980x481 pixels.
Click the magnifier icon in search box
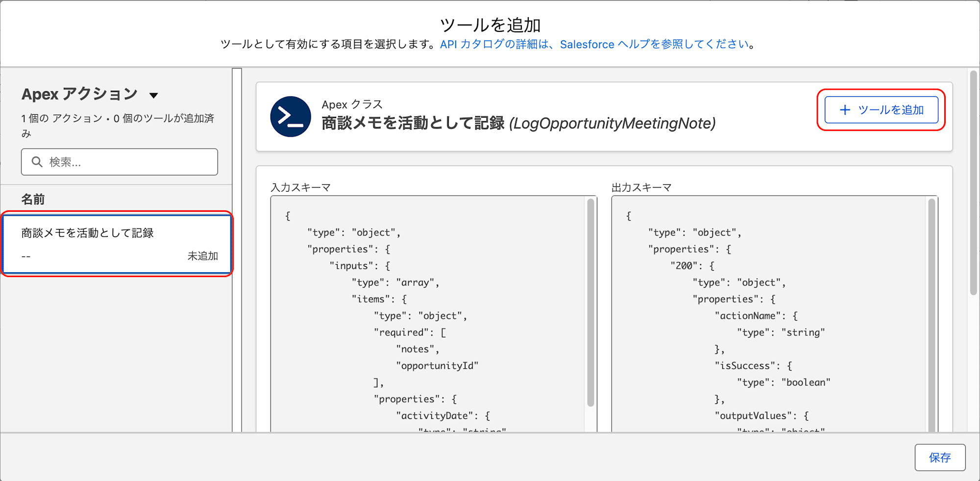pos(37,162)
